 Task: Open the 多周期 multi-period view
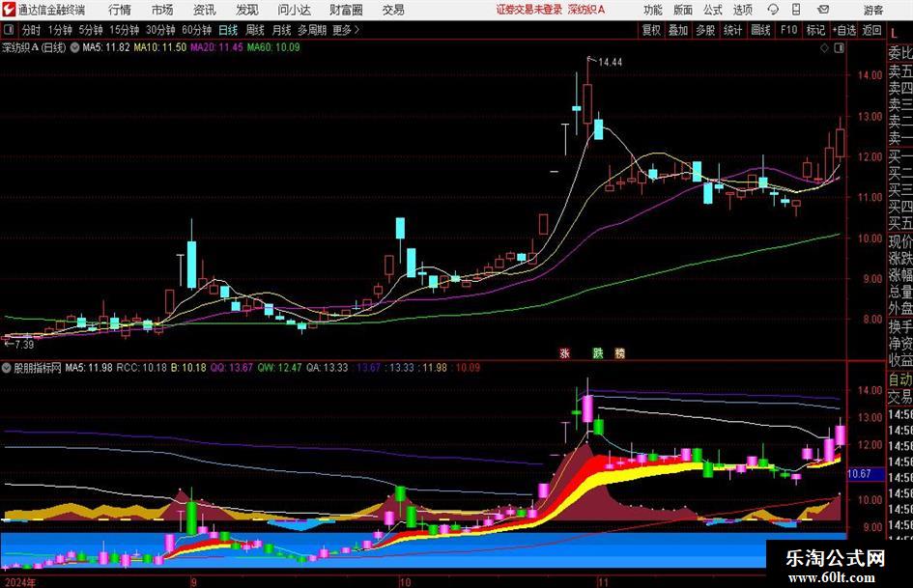(312, 30)
